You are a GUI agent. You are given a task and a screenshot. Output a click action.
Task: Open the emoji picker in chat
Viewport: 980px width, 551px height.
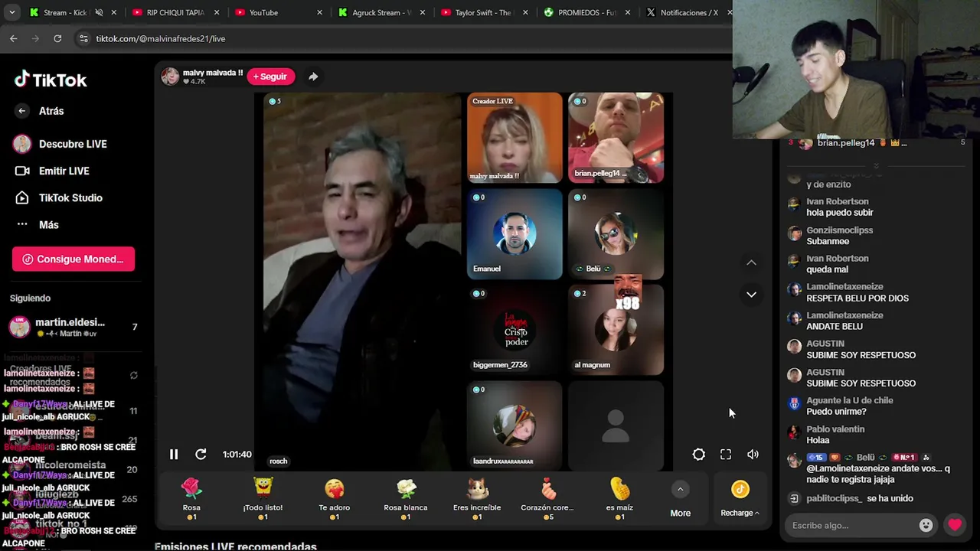pos(926,526)
